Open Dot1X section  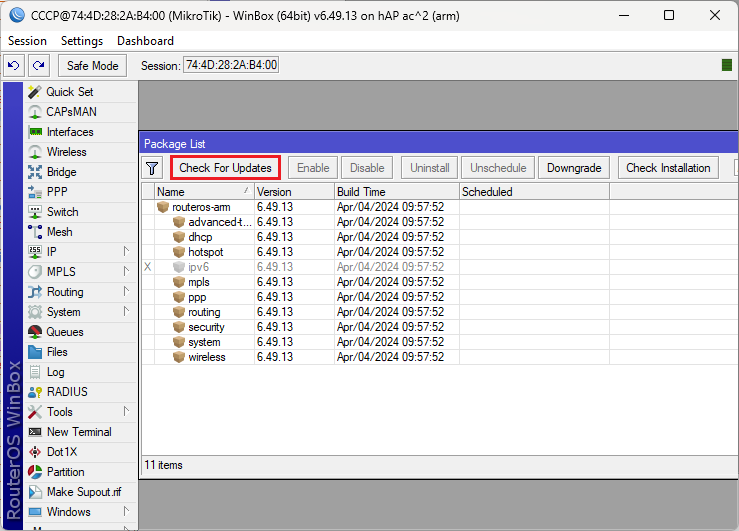(80, 452)
